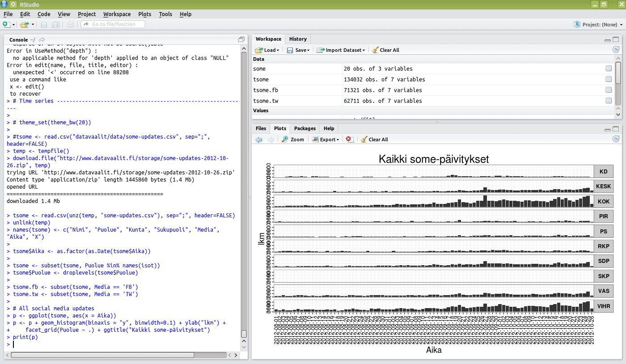The image size is (626, 364).
Task: Click Clear All in Plots pane
Action: (x=374, y=140)
